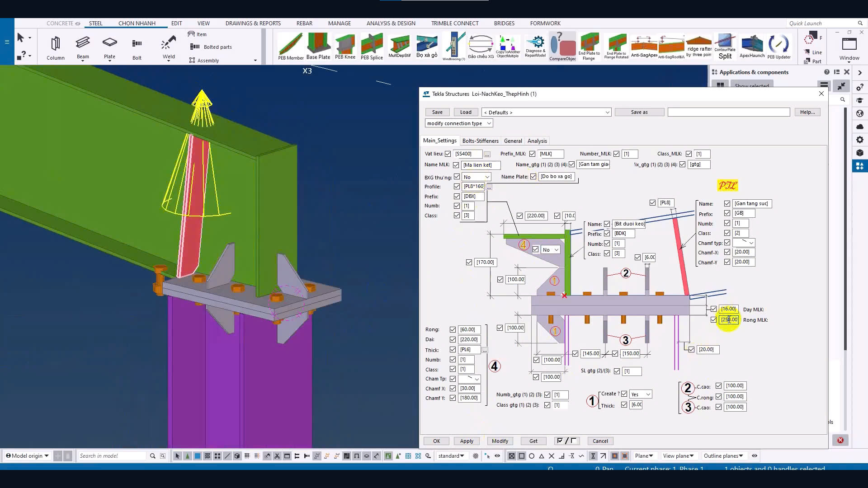868x488 pixels.
Task: Open Diagnose & Repair Model tool
Action: pyautogui.click(x=535, y=47)
